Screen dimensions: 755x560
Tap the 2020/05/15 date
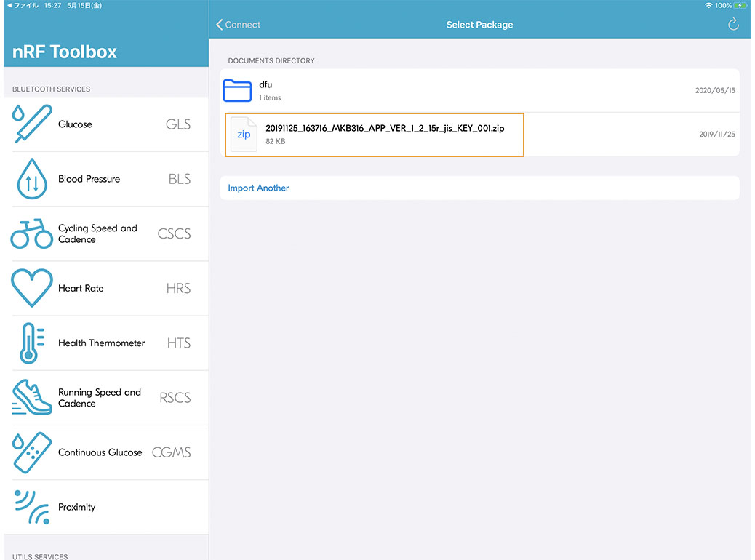(x=715, y=90)
